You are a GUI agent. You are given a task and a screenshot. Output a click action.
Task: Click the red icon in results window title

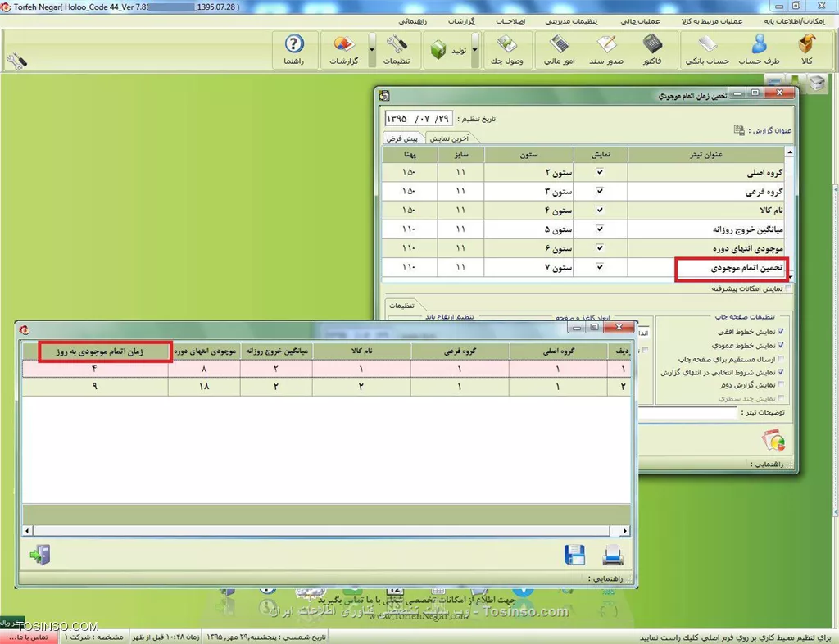pyautogui.click(x=25, y=329)
